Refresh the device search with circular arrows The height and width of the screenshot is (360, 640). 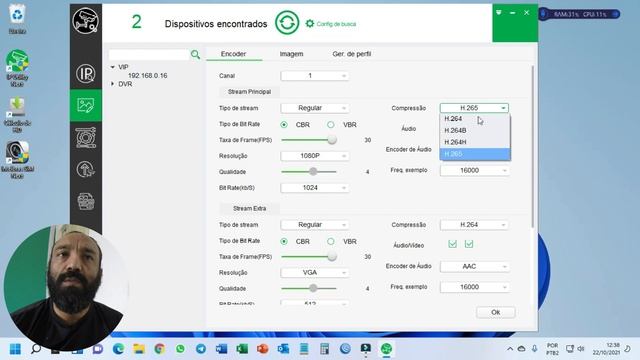[x=287, y=23]
